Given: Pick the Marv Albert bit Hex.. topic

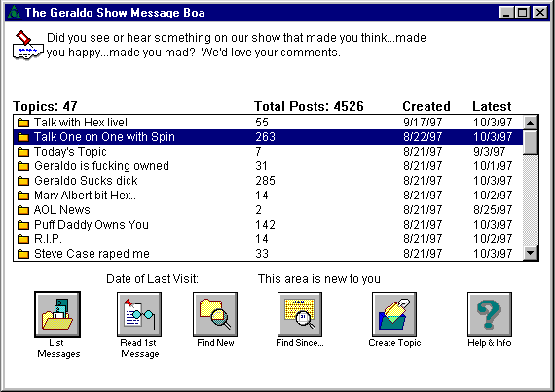Looking at the screenshot, I should (x=268, y=196).
